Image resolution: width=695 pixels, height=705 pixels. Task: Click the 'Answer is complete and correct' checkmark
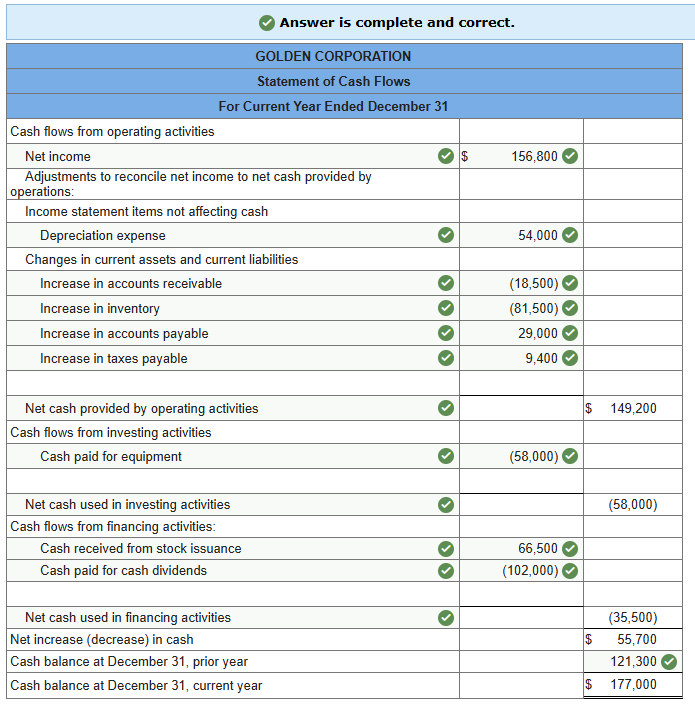(267, 22)
